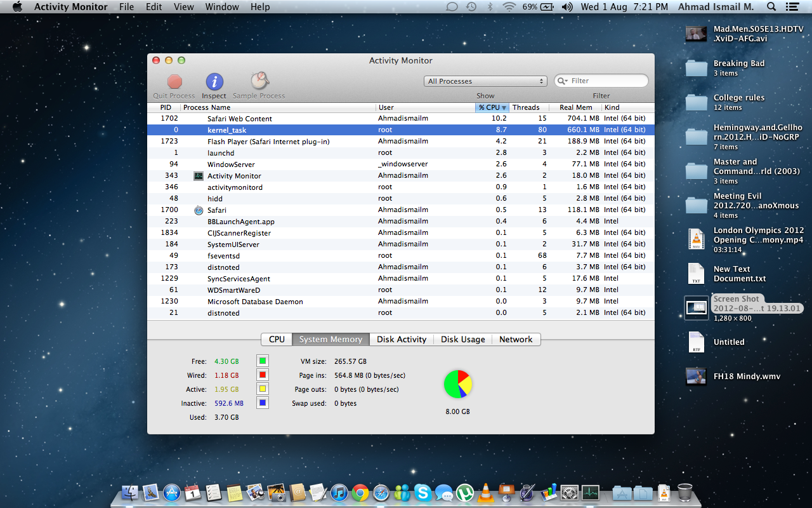Select the kernel_task process row
This screenshot has width=812, height=508.
(401, 130)
